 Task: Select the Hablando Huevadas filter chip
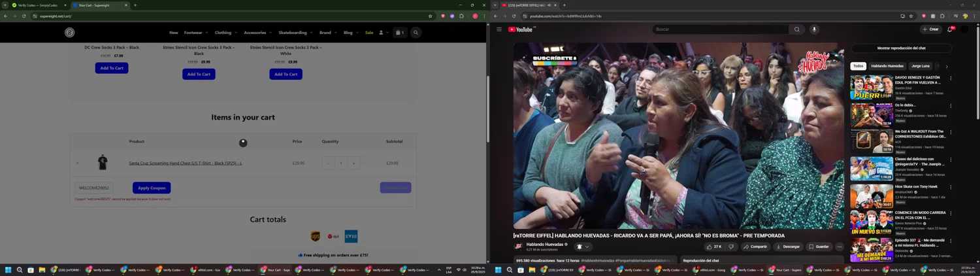click(887, 66)
